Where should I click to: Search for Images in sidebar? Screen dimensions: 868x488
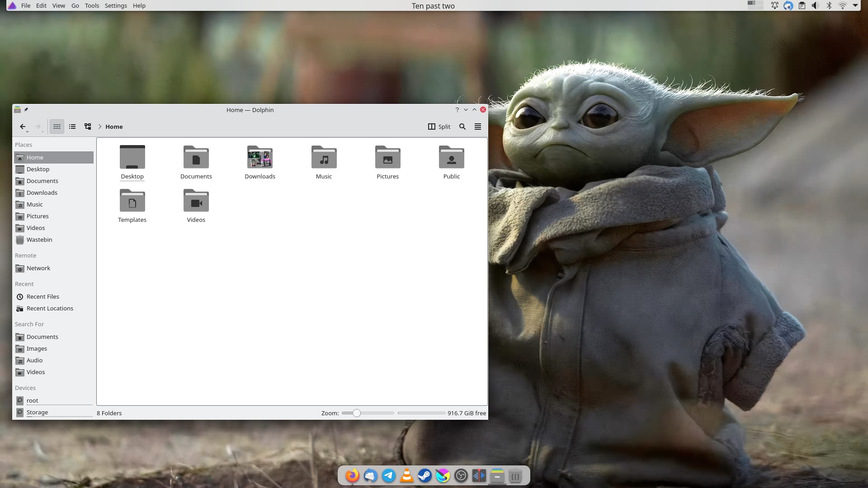coord(54,348)
